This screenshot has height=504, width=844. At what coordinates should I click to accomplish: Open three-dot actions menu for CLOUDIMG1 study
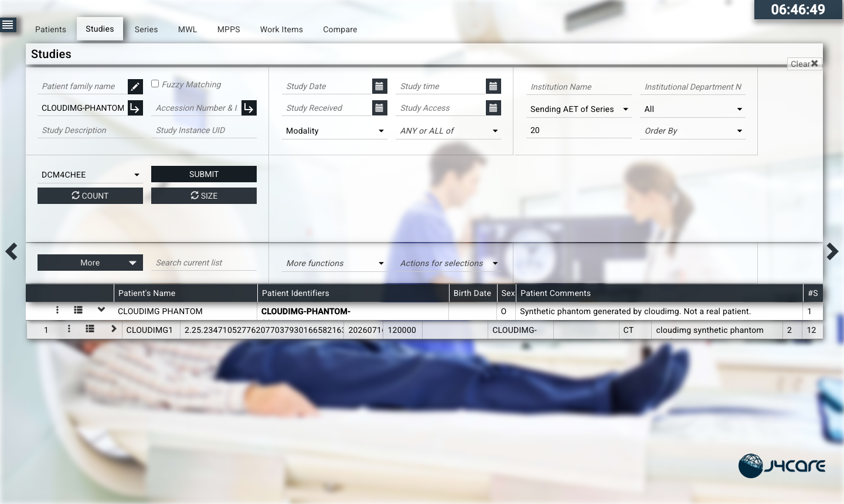point(69,329)
